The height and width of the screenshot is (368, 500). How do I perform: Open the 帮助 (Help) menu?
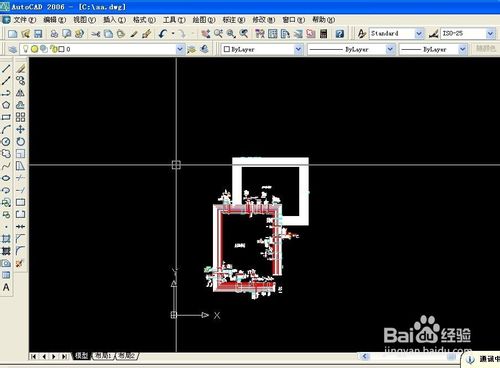point(323,20)
